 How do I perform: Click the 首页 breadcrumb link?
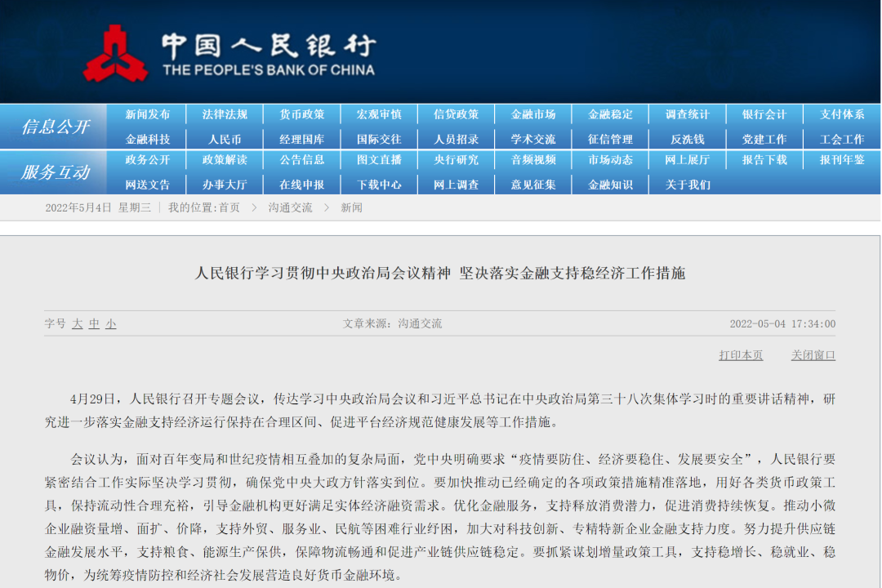click(x=229, y=207)
